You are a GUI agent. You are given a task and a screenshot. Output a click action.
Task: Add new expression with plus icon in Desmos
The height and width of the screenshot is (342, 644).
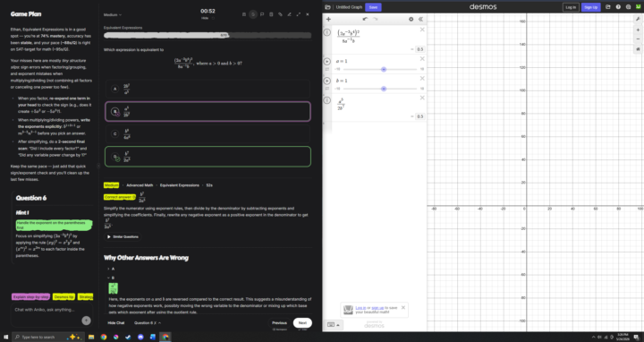(328, 19)
